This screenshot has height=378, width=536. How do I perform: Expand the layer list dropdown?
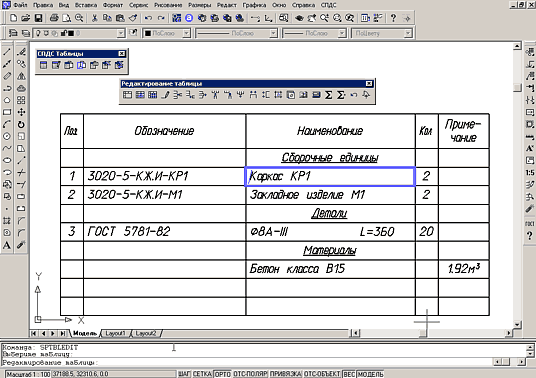[121, 33]
